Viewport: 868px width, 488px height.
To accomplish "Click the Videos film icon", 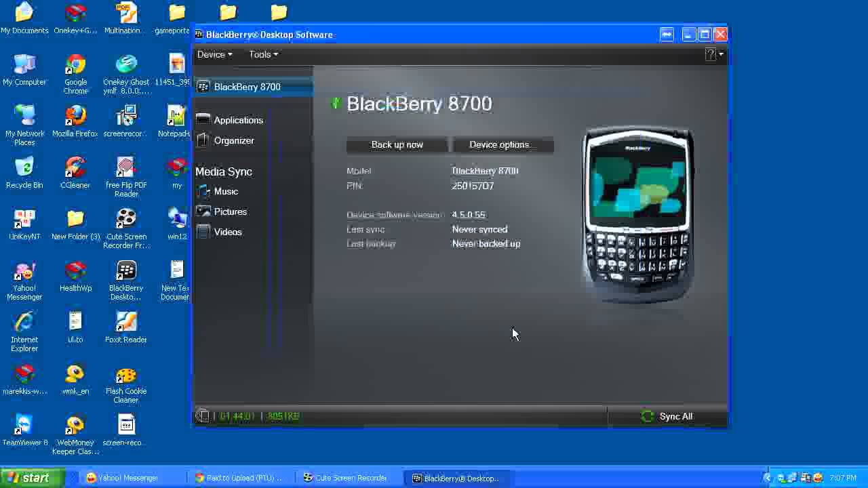I will tap(203, 232).
